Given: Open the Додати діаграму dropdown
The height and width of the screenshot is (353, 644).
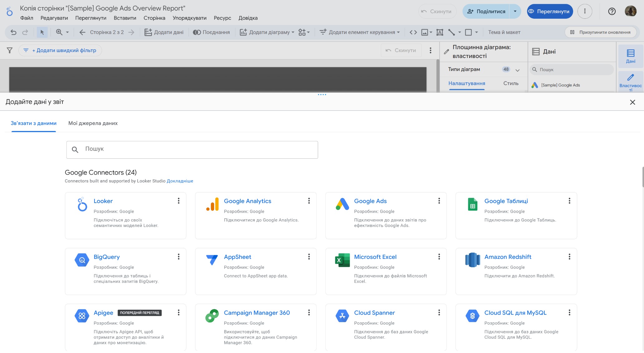Looking at the screenshot, I should (267, 32).
